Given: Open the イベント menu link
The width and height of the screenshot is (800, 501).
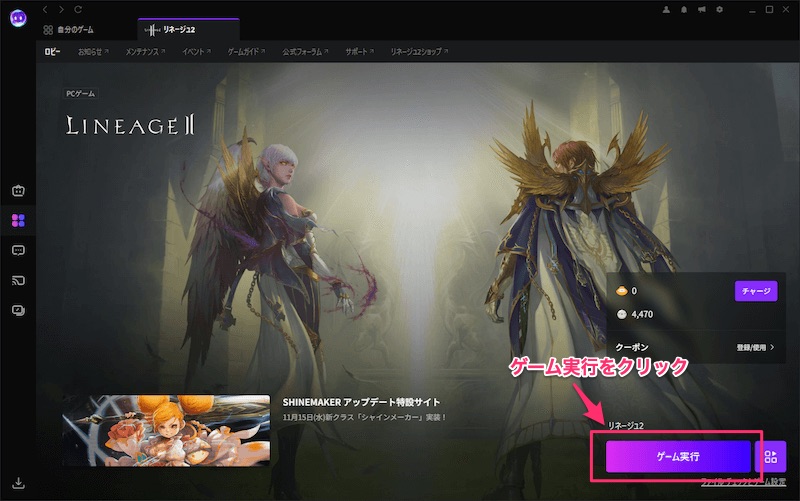Looking at the screenshot, I should pyautogui.click(x=196, y=52).
